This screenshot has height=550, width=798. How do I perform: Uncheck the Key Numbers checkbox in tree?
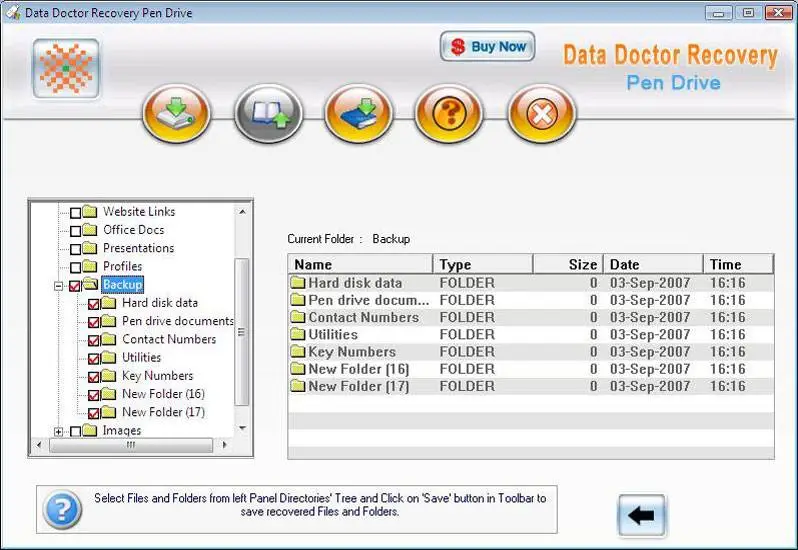point(94,377)
